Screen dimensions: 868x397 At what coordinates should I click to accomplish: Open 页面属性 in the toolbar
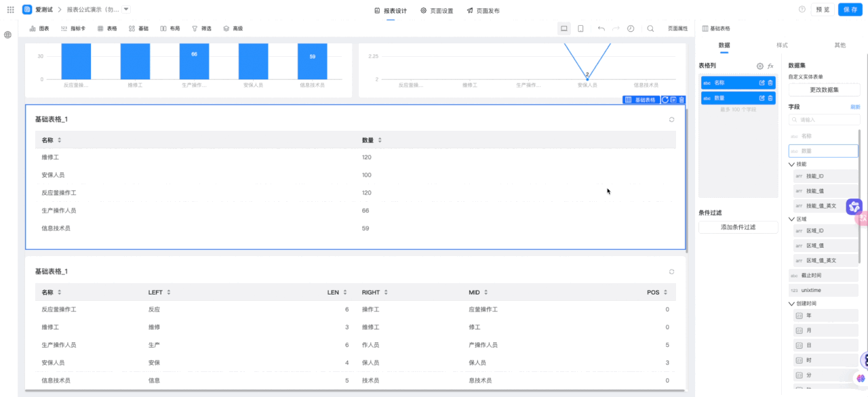677,28
